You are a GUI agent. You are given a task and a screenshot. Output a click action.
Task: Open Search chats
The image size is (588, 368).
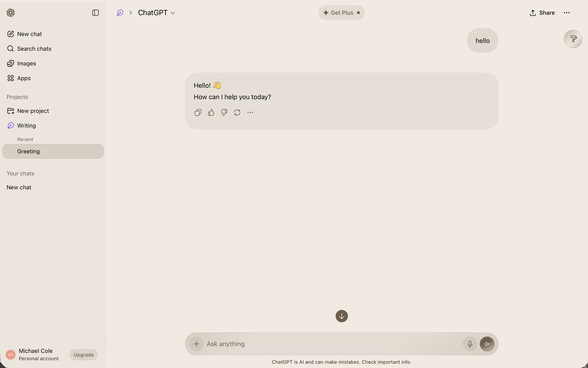[x=53, y=49]
